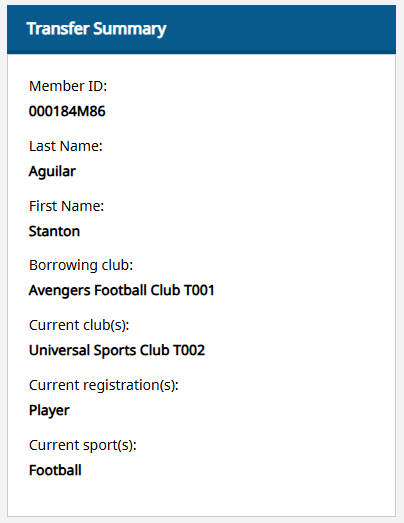Click the Transfer Summary header title
The width and height of the screenshot is (404, 523).
tap(96, 29)
